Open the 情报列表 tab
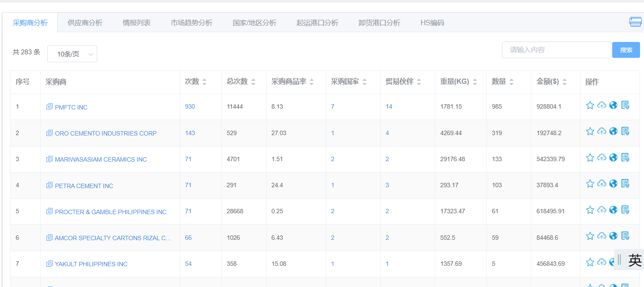The width and height of the screenshot is (644, 287). 137,23
